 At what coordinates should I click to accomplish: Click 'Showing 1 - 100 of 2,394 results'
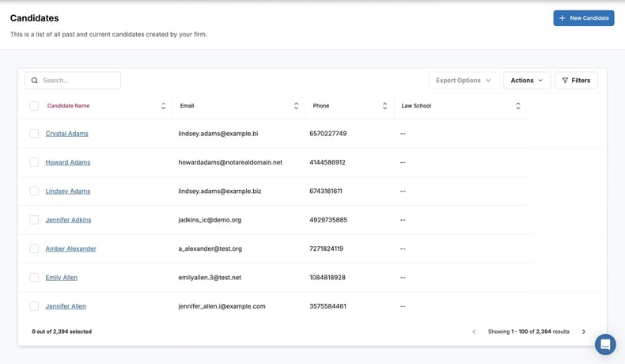pyautogui.click(x=528, y=332)
